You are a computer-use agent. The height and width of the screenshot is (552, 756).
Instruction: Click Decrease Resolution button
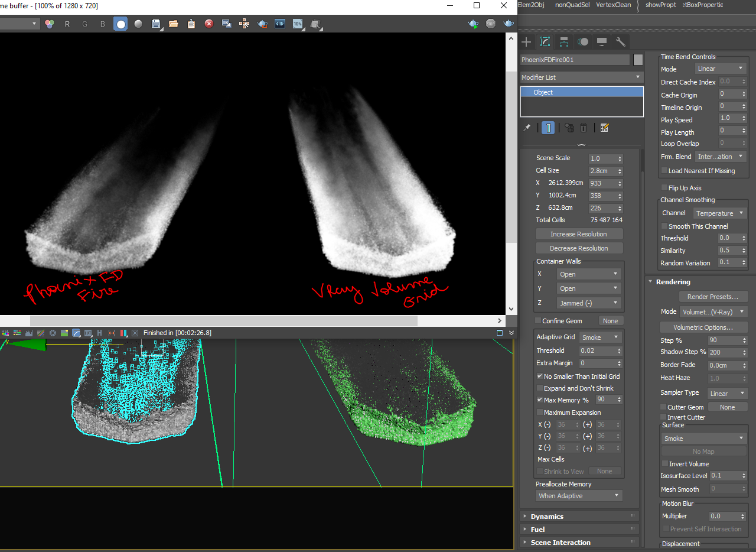(579, 248)
